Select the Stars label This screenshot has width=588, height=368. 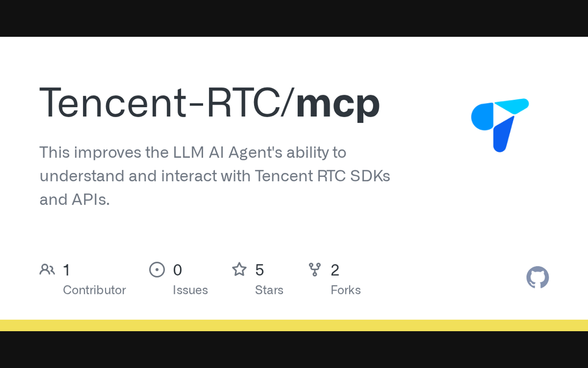coord(269,290)
